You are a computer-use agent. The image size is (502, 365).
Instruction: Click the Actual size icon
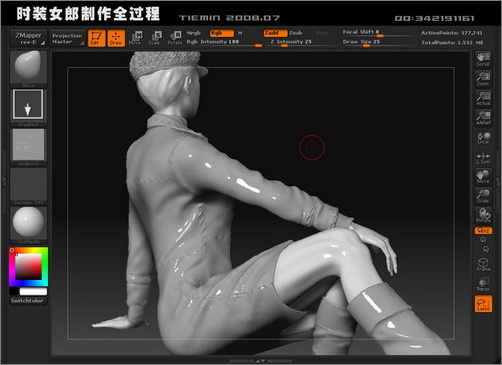point(483,98)
